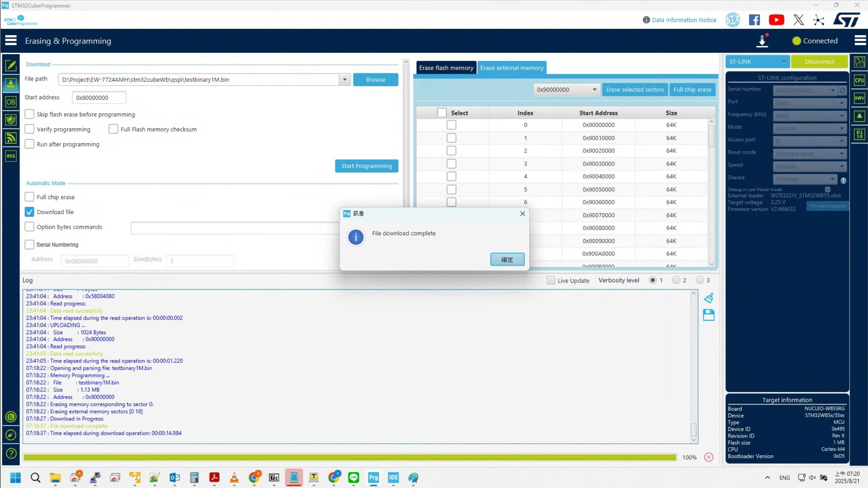Viewport: 868px width, 488px height.
Task: Expand the file path dropdown arrow
Action: pyautogui.click(x=345, y=80)
